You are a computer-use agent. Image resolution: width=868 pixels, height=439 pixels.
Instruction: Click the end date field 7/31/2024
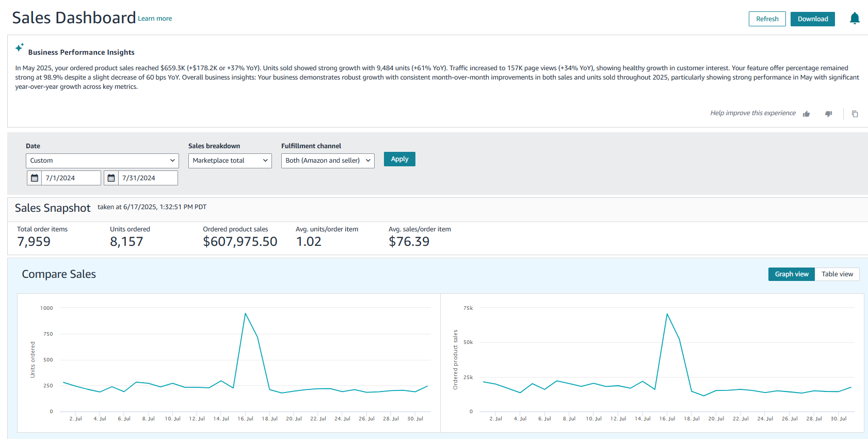(148, 178)
